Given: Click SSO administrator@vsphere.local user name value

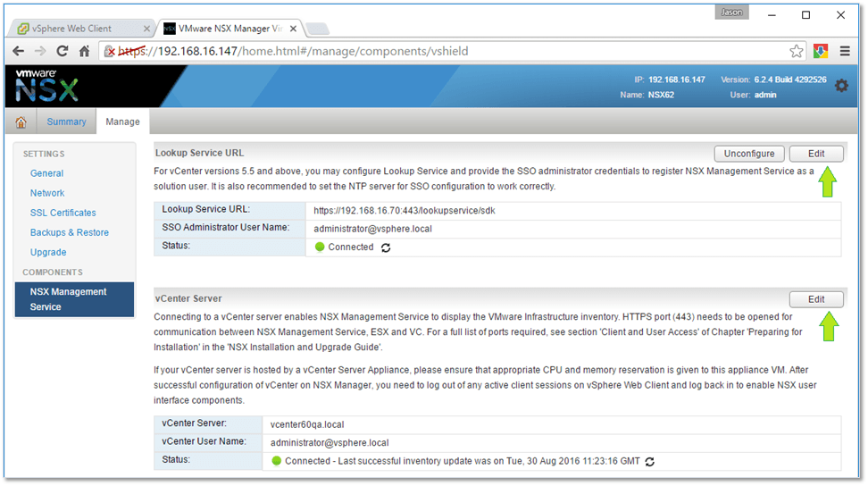Looking at the screenshot, I should (x=372, y=230).
